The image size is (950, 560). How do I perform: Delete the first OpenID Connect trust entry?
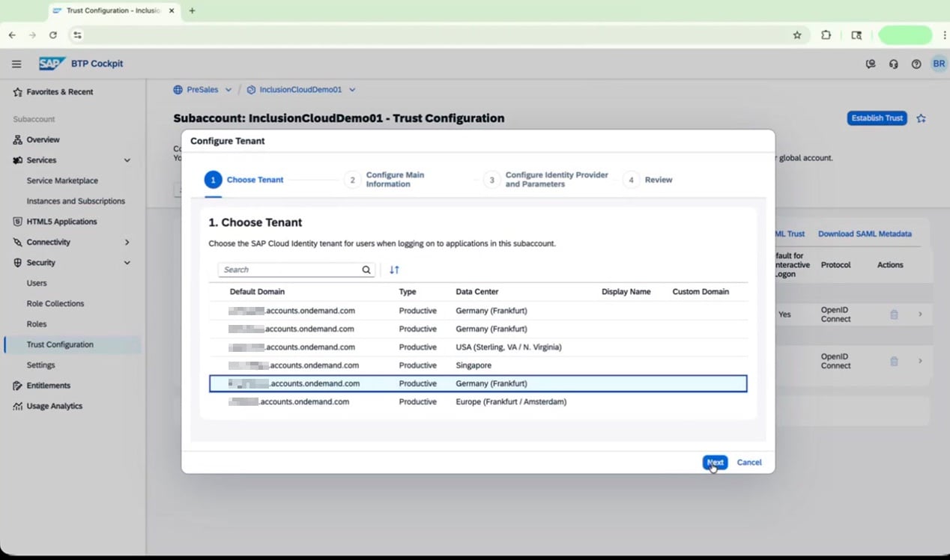[x=894, y=314]
